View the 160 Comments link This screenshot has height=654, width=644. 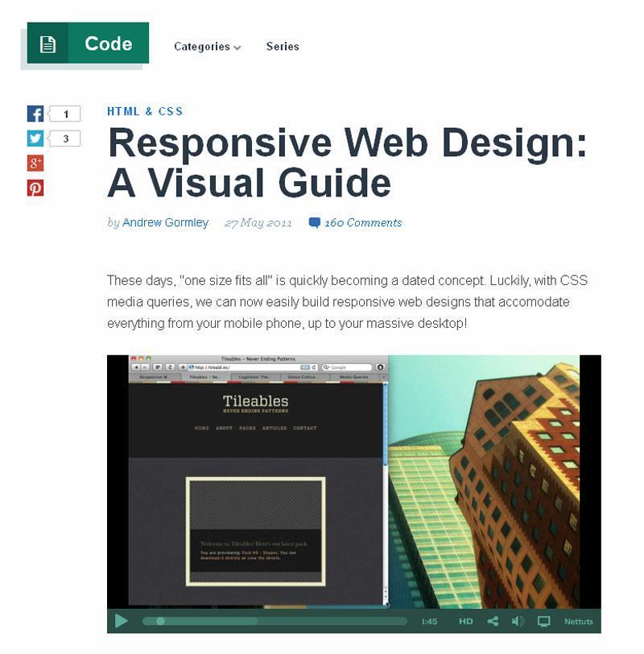click(x=362, y=223)
